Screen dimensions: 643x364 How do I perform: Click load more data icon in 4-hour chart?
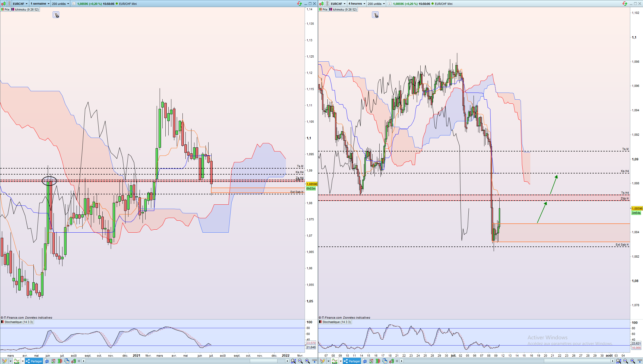pos(640,361)
